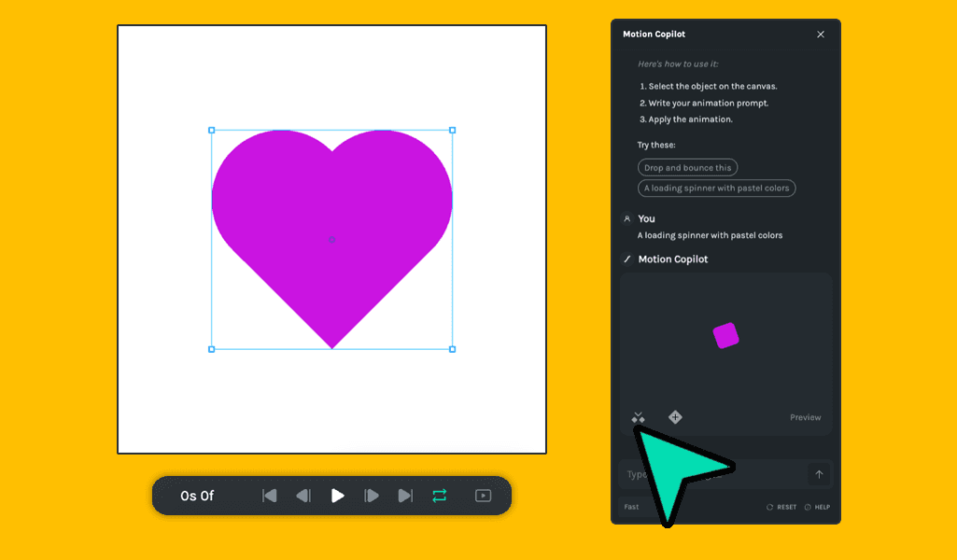Click the add keyframe diamond icon

tap(675, 417)
